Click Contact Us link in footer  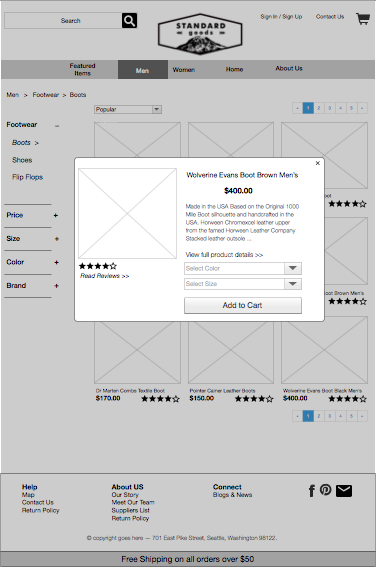38,502
